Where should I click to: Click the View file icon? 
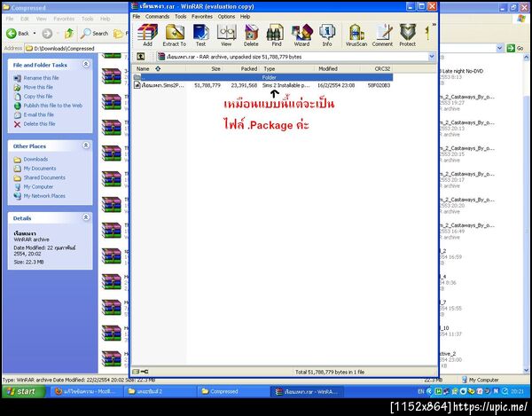click(226, 35)
